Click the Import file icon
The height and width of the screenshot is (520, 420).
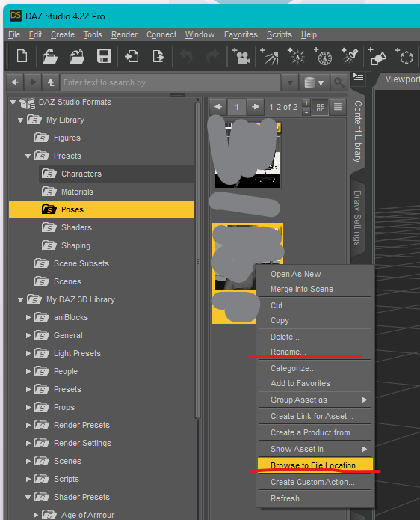[132, 56]
